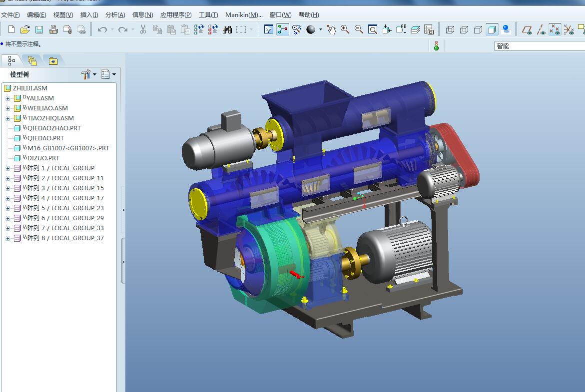This screenshot has height=392, width=585.
Task: Select DIZUO.PRT in the model tree
Action: [43, 158]
